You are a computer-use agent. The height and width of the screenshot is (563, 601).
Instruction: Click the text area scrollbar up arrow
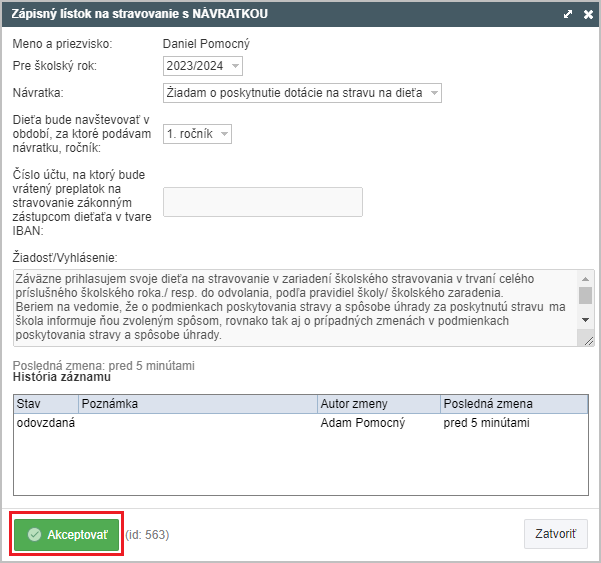[x=585, y=279]
